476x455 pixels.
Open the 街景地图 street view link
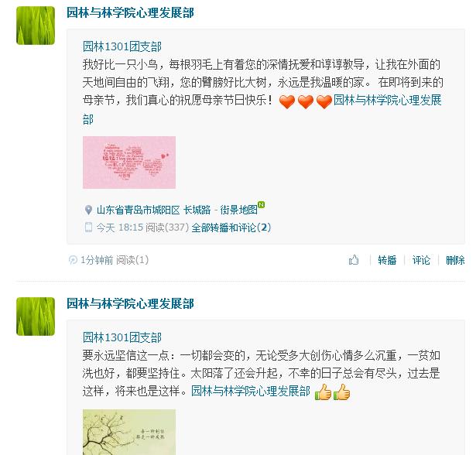tap(238, 210)
